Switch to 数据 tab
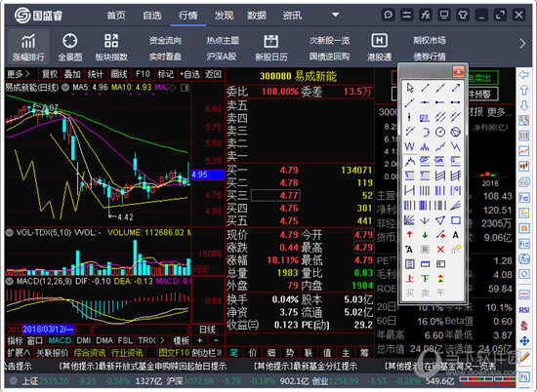 (x=257, y=16)
